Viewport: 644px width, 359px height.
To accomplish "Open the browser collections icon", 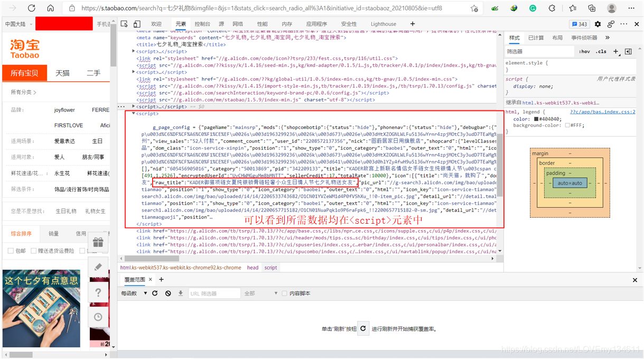I will point(592,8).
